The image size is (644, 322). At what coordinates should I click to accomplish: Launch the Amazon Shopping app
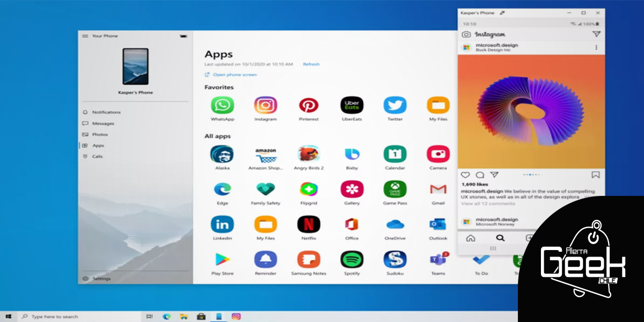tap(265, 154)
